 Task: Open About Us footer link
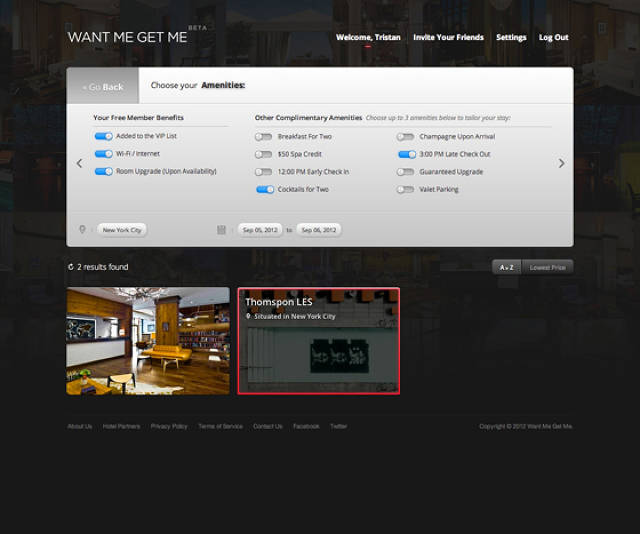pos(80,426)
